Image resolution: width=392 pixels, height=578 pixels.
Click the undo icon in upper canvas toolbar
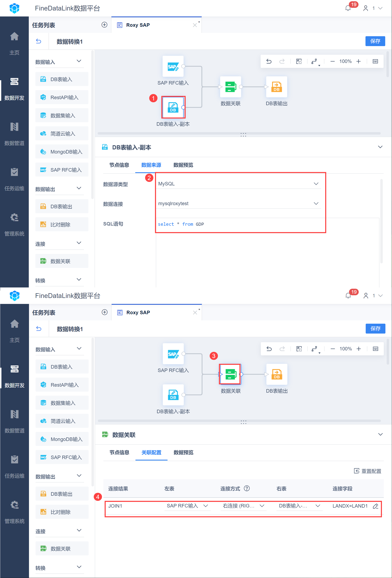[269, 61]
